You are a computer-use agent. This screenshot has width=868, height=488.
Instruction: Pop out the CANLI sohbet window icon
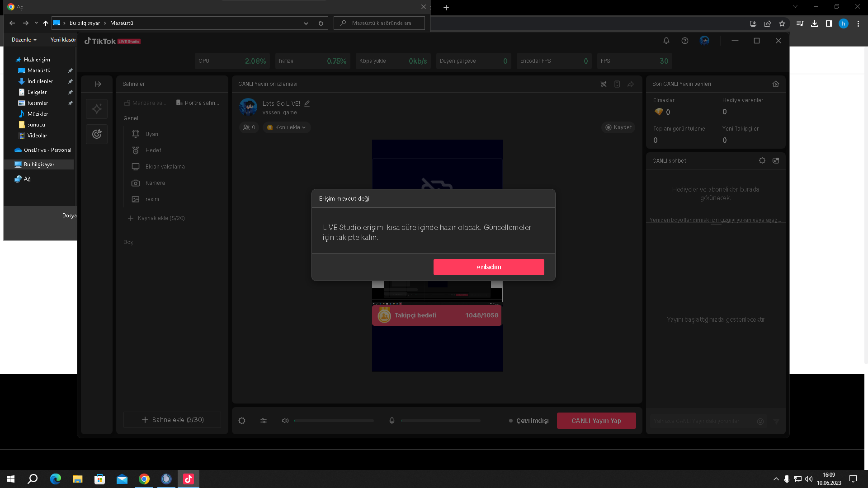click(x=776, y=161)
